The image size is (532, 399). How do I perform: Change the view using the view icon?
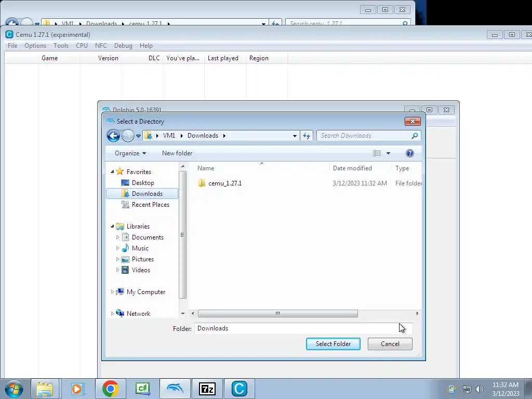pyautogui.click(x=377, y=153)
